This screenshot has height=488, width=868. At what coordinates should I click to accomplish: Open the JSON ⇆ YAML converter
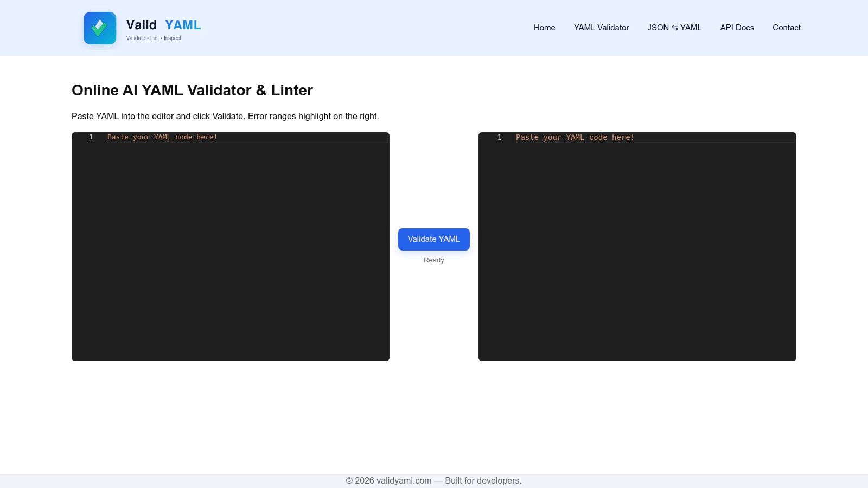tap(674, 28)
